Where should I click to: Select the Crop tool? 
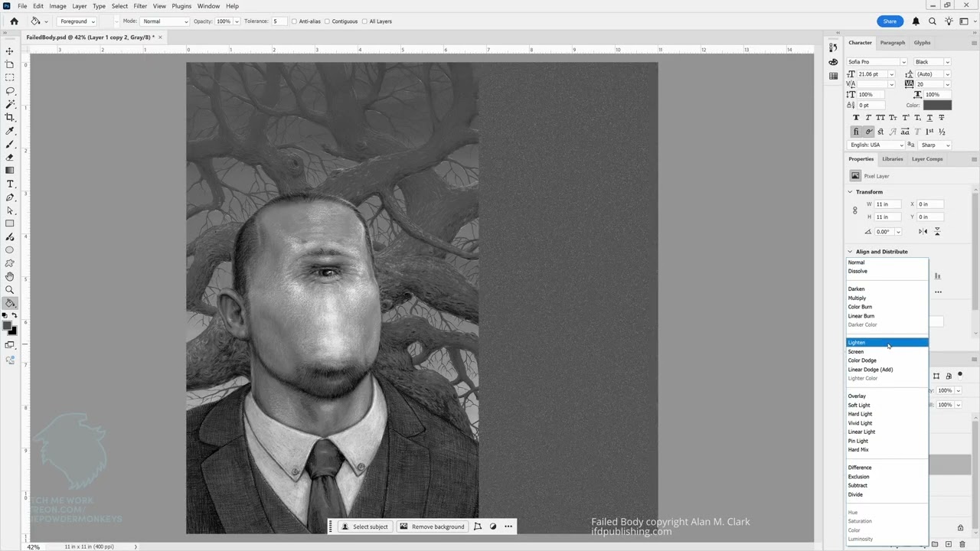click(10, 117)
